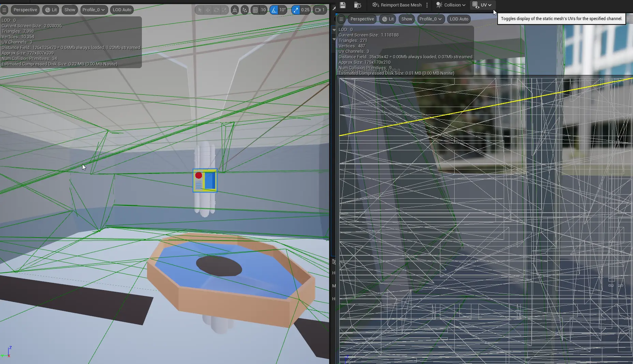
Task: Open Profile_0 dropdown in left viewport
Action: coord(93,10)
